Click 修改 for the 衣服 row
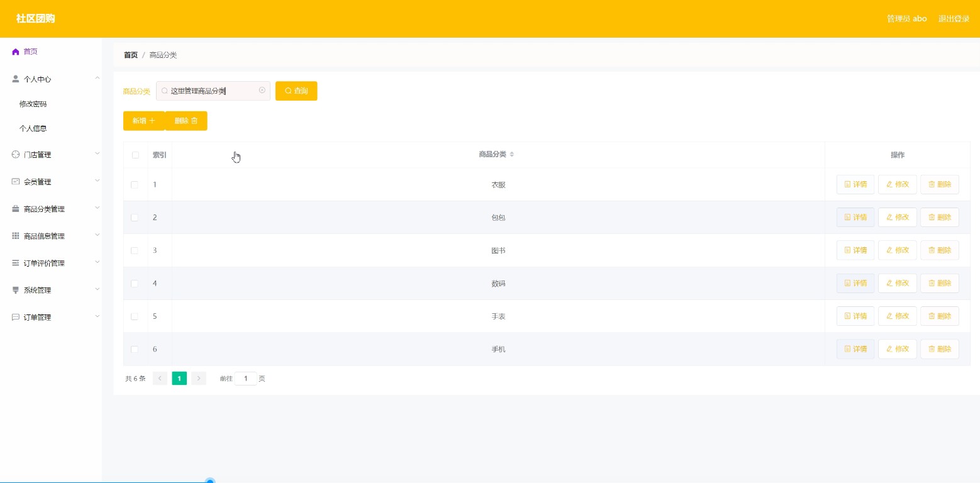 coord(898,184)
